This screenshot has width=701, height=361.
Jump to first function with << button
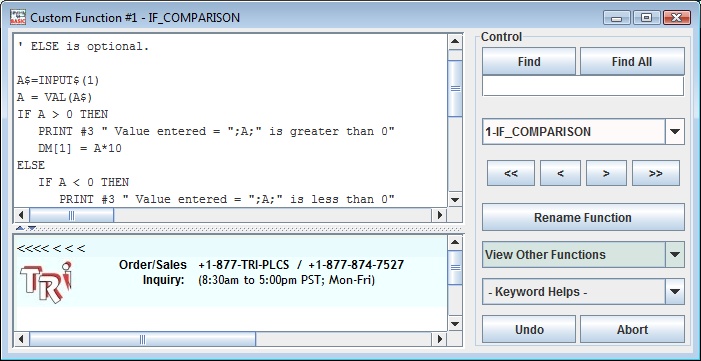tap(511, 173)
